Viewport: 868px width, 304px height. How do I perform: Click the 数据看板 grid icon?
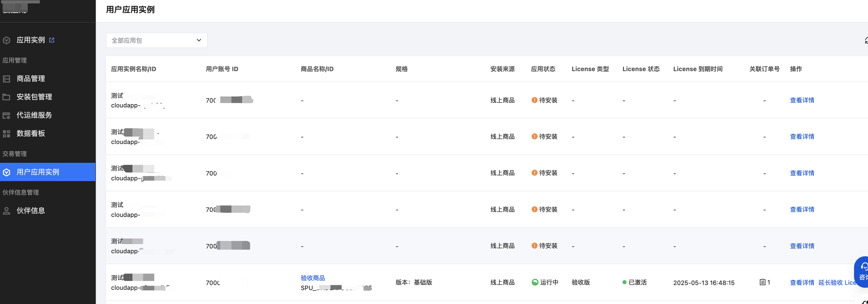click(6, 134)
